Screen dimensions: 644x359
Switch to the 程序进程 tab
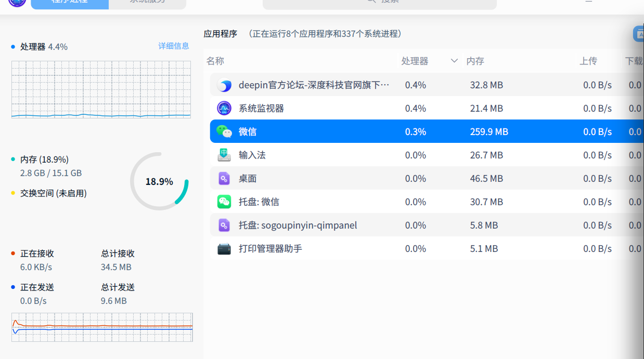pyautogui.click(x=70, y=3)
